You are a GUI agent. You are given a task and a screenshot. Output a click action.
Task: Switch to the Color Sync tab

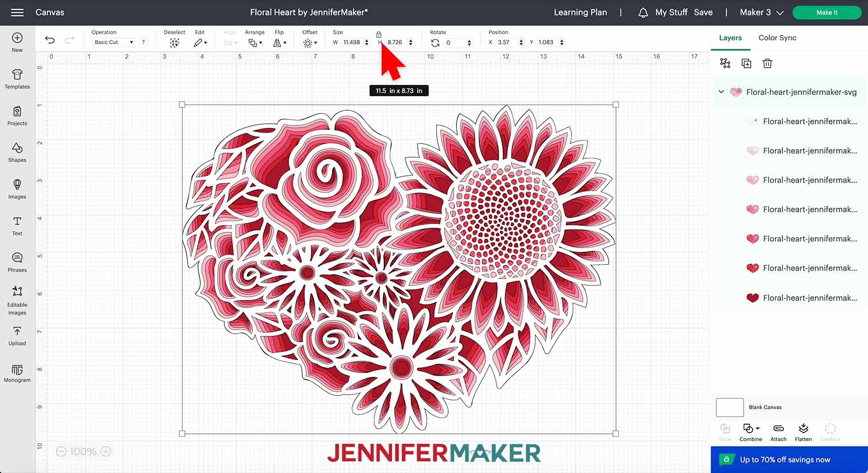coord(777,38)
